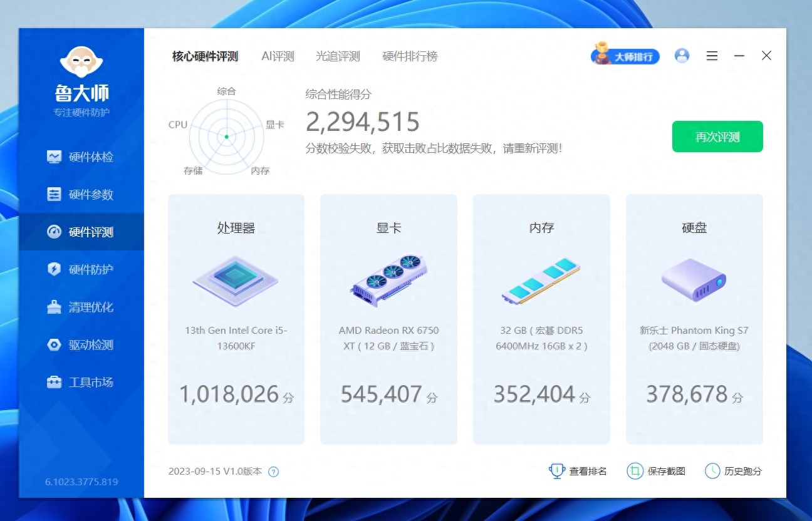Click the 显卡 card title
This screenshot has width=812, height=521.
coord(388,228)
